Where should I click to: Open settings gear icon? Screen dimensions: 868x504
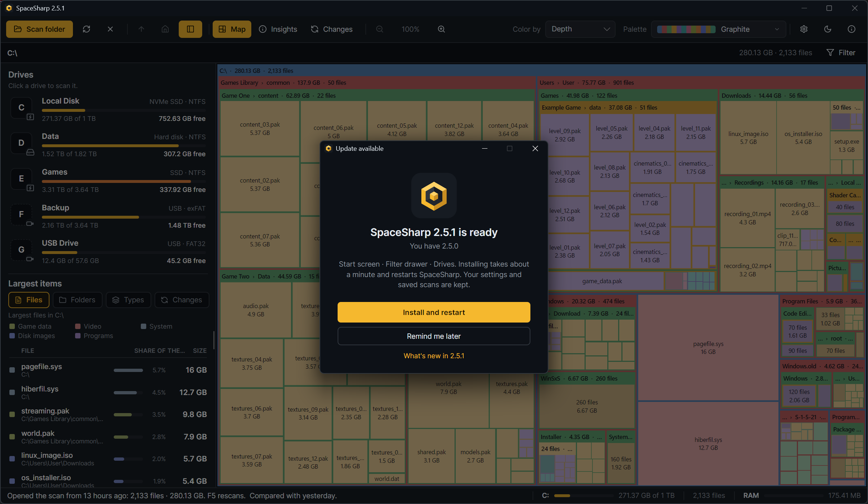pyautogui.click(x=804, y=29)
